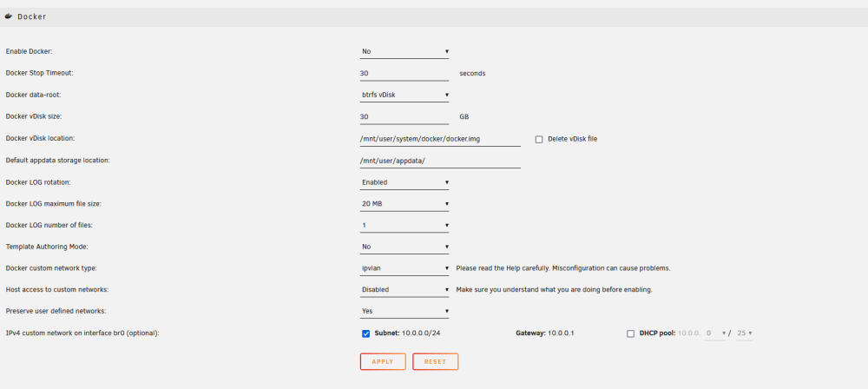Click the 'Make sure you understand' warning text
Viewport: 868px width, 389px height.
pyautogui.click(x=554, y=290)
